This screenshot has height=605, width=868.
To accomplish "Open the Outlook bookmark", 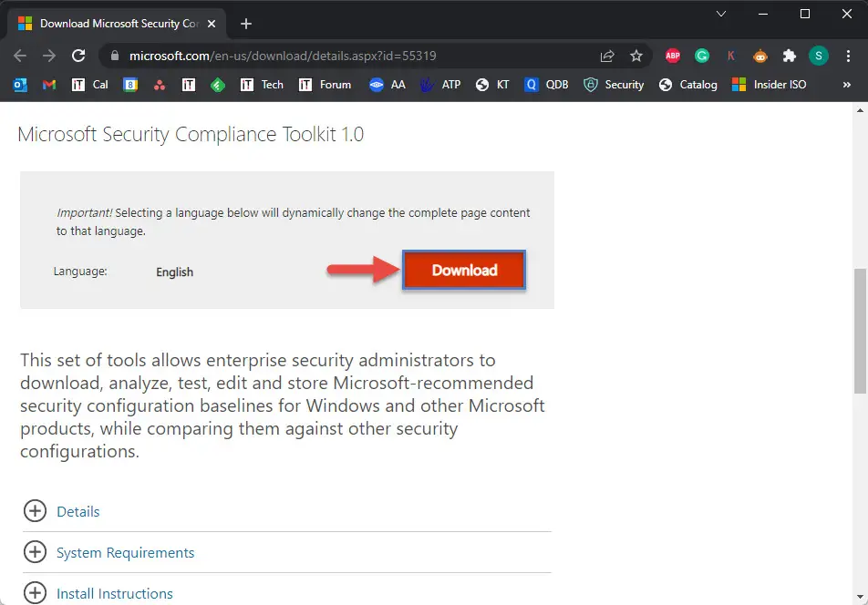I will 20,85.
